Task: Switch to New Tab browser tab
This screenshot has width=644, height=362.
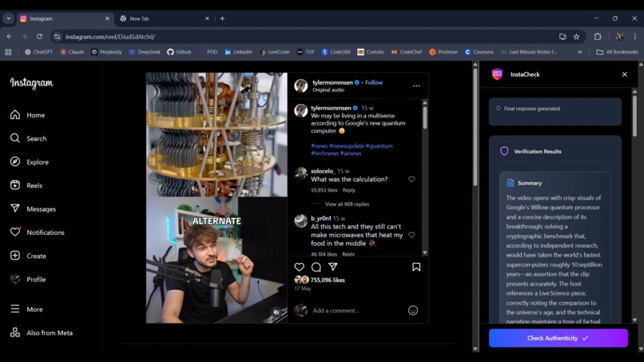Action: click(165, 18)
